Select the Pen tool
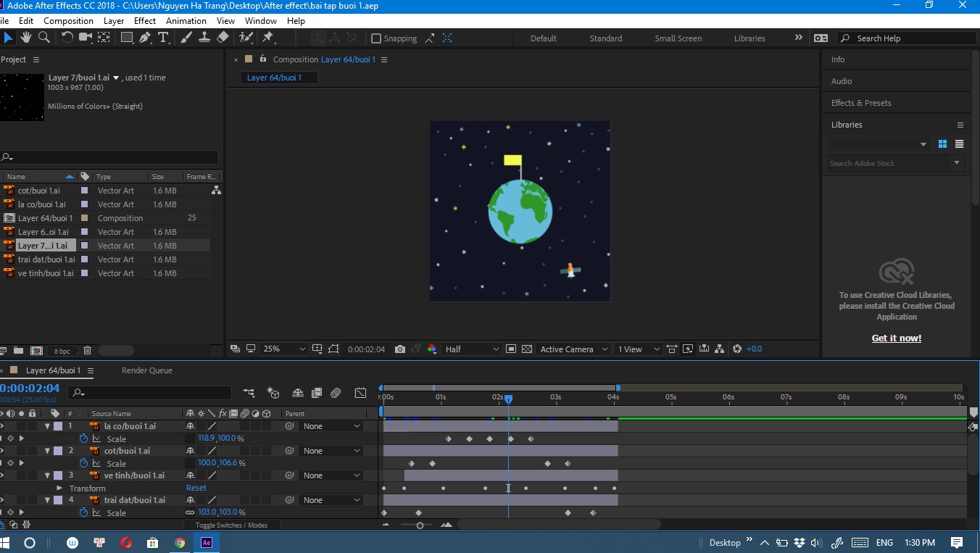980x553 pixels. coord(144,38)
